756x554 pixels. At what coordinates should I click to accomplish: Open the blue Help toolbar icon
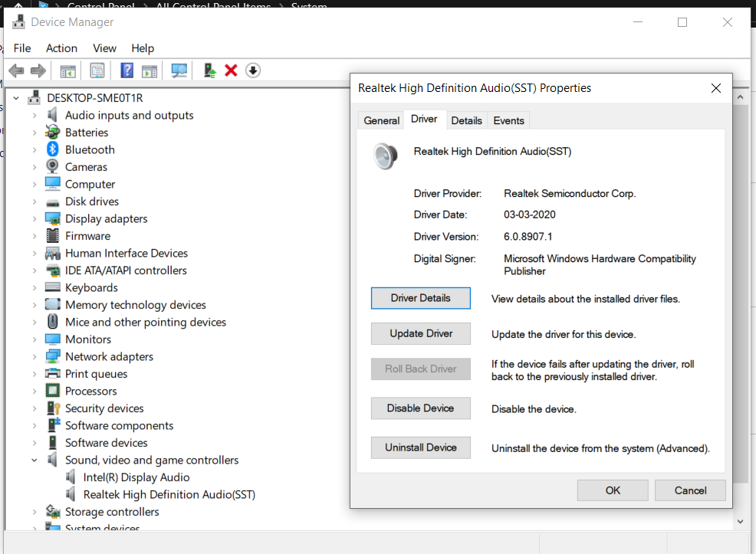pyautogui.click(x=127, y=70)
